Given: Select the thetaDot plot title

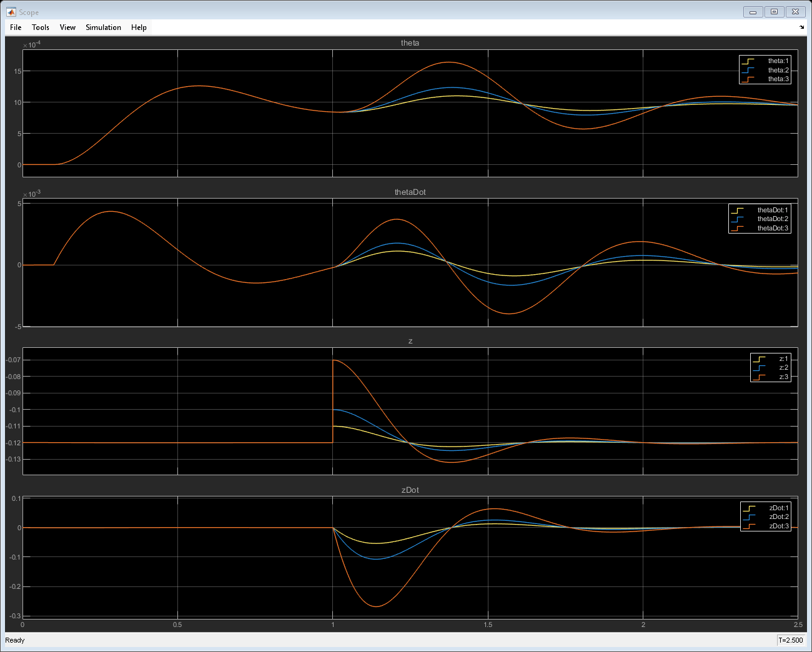Looking at the screenshot, I should pyautogui.click(x=410, y=192).
